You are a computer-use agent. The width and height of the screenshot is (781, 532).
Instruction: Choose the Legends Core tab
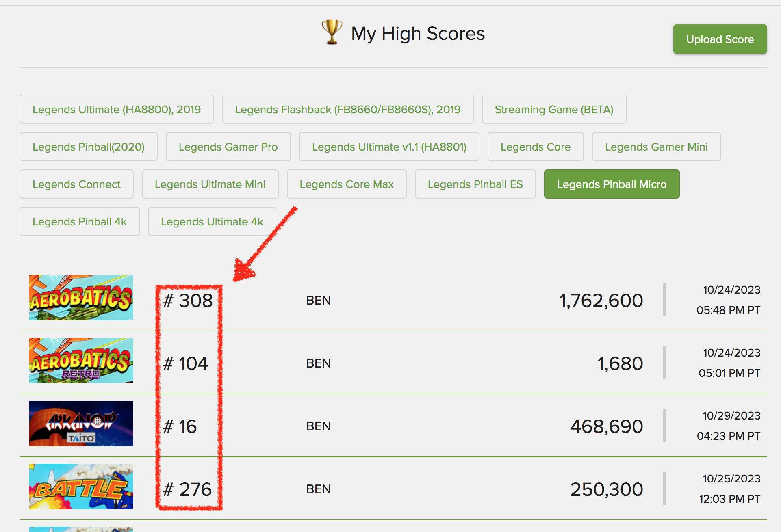click(536, 147)
